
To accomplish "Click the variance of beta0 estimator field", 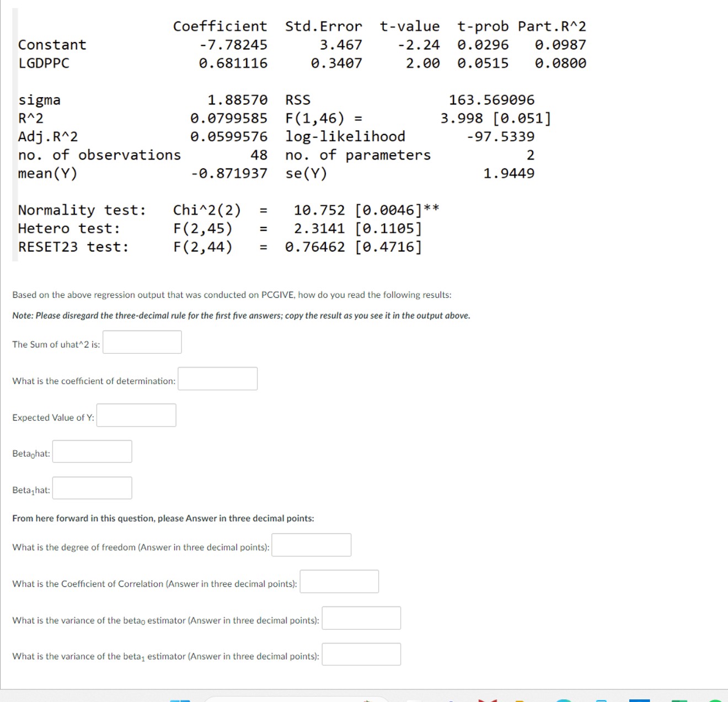I will tap(361, 618).
